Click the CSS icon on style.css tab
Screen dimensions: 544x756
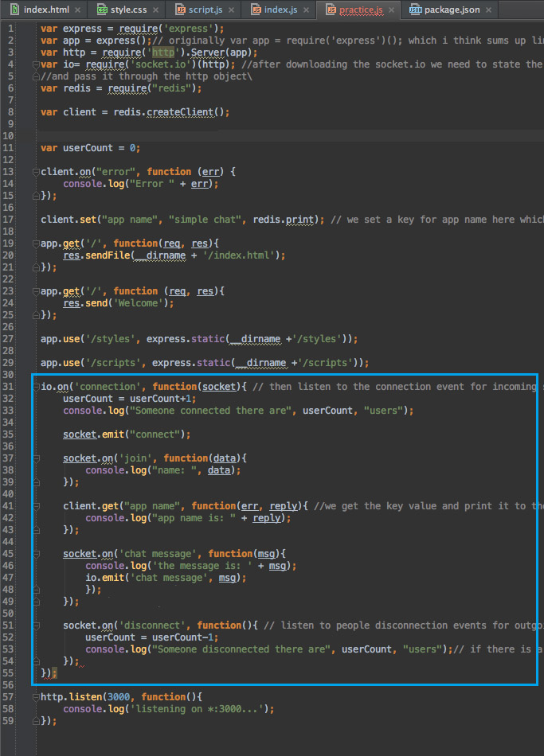tap(102, 10)
